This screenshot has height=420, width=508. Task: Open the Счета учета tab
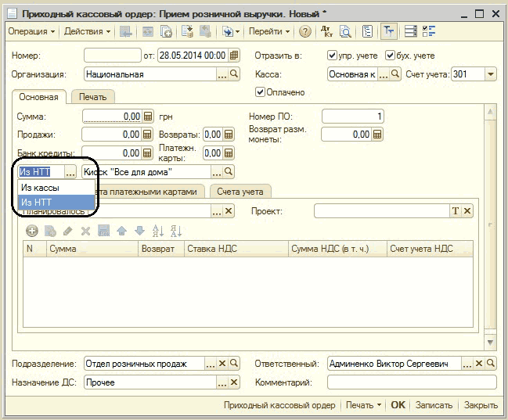click(240, 191)
